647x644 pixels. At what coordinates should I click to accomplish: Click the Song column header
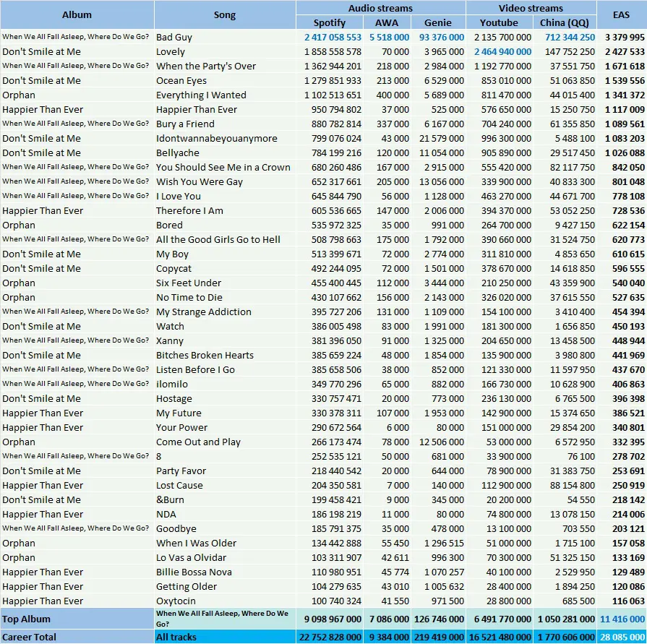click(225, 15)
